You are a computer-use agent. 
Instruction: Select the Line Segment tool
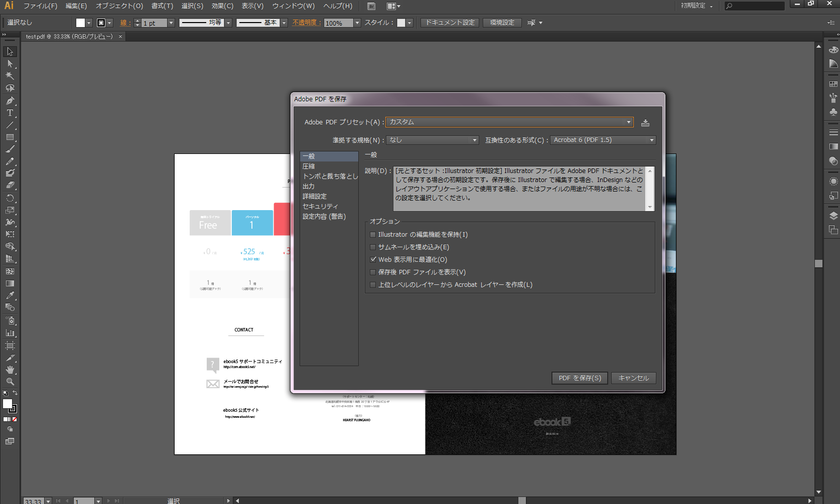[10, 125]
